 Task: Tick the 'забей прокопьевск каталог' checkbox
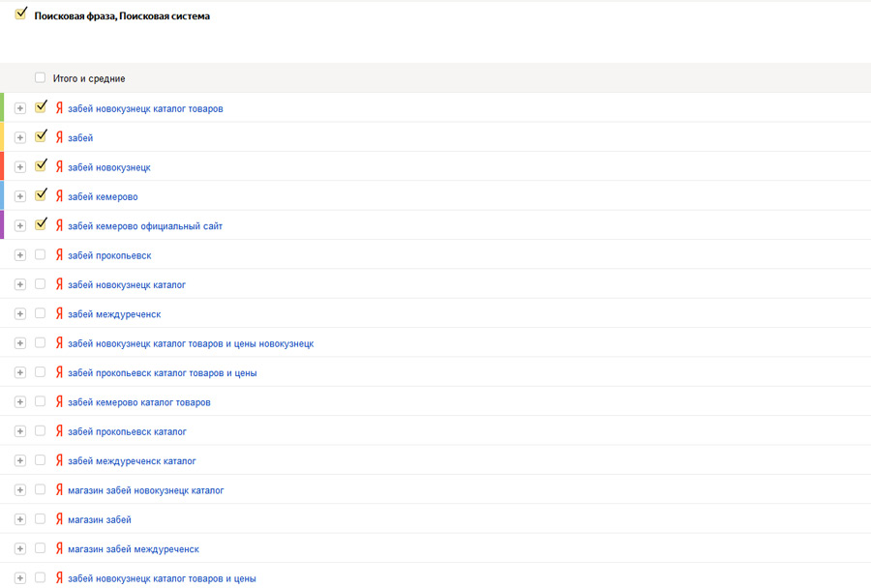coord(40,431)
